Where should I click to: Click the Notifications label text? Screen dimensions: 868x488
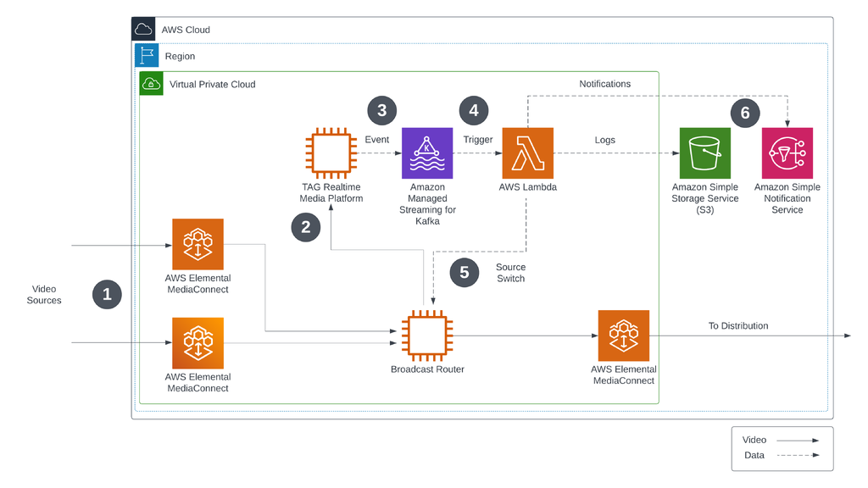[x=605, y=84]
